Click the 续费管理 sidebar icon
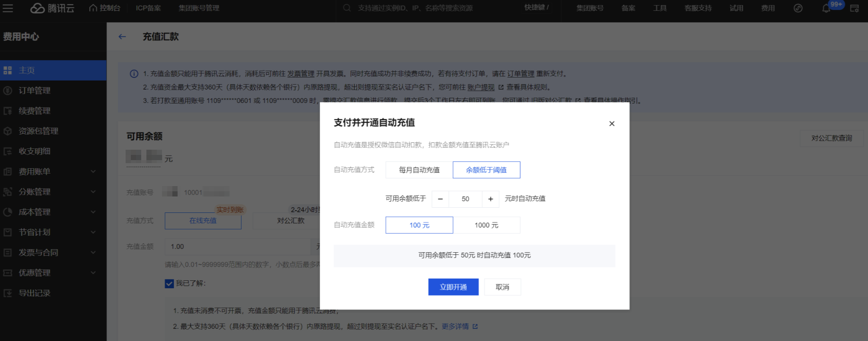 (7, 111)
